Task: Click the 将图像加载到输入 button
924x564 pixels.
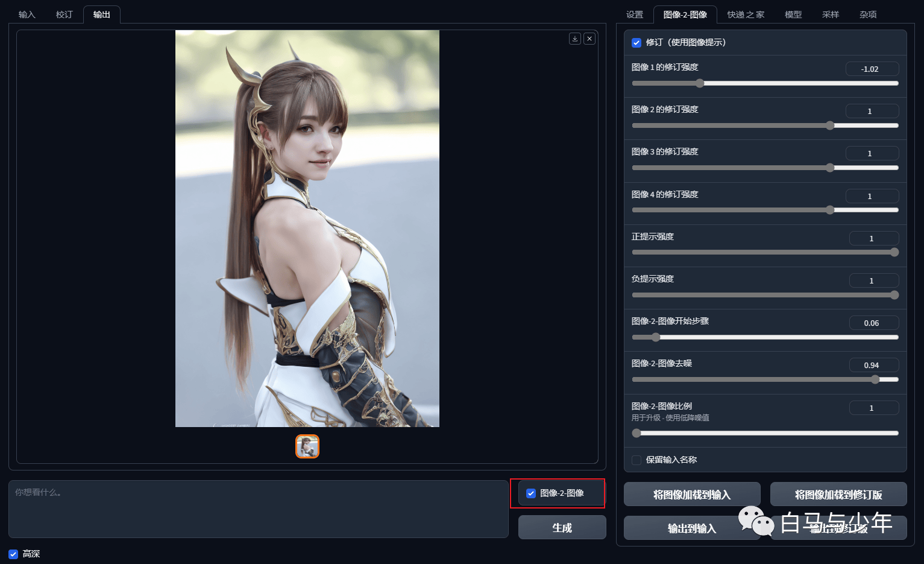Action: click(x=692, y=495)
